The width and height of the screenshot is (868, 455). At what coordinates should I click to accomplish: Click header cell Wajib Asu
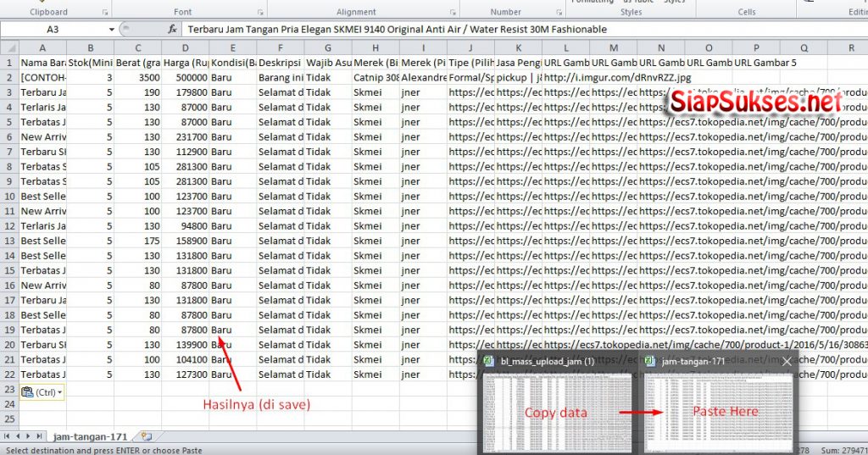328,63
